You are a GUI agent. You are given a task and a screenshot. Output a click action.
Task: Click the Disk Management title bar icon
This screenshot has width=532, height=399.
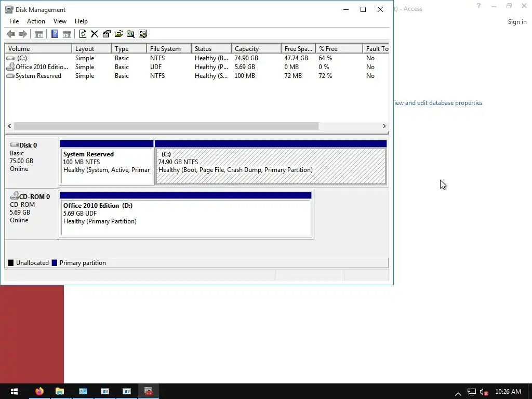tap(9, 9)
